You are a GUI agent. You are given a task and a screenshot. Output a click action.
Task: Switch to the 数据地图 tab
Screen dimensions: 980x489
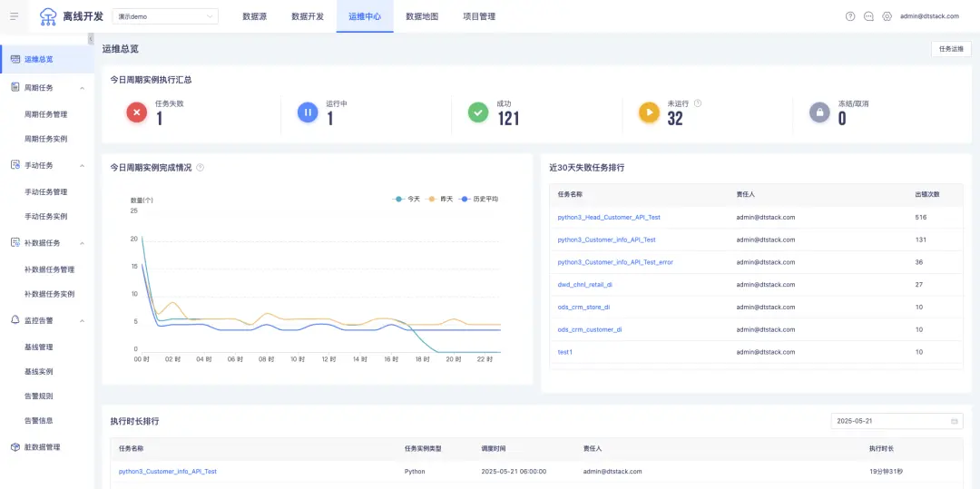[x=422, y=17]
